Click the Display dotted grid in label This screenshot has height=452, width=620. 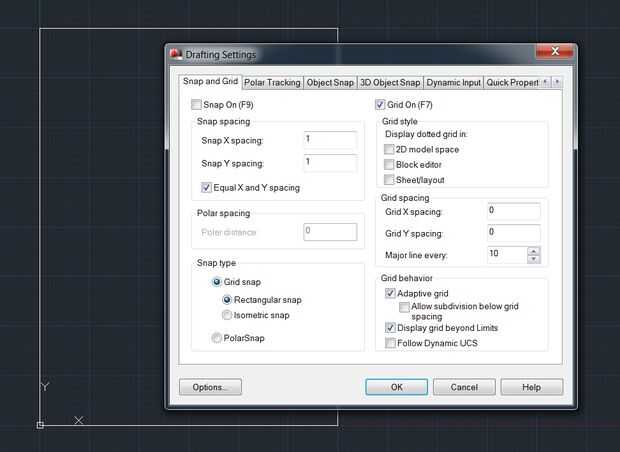click(x=426, y=134)
